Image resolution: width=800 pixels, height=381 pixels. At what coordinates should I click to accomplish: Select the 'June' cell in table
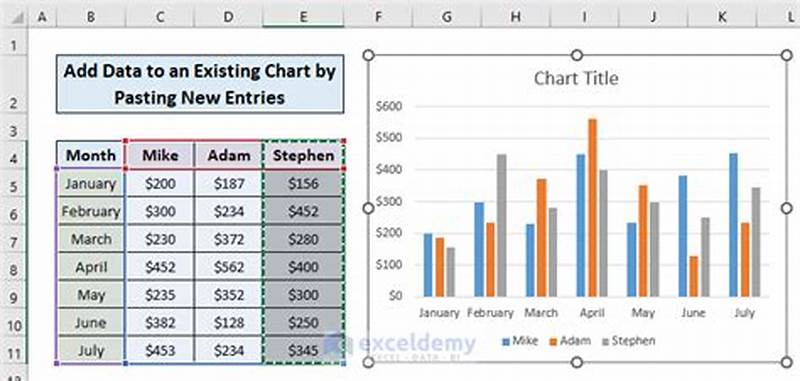click(x=91, y=322)
